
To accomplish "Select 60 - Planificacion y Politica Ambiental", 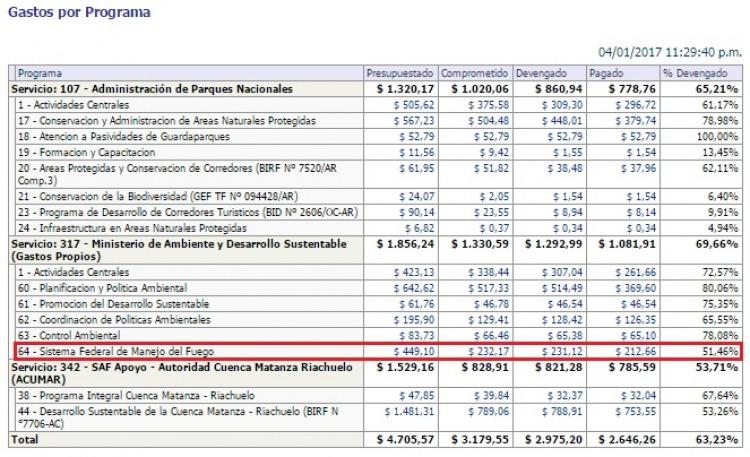I will pyautogui.click(x=102, y=288).
